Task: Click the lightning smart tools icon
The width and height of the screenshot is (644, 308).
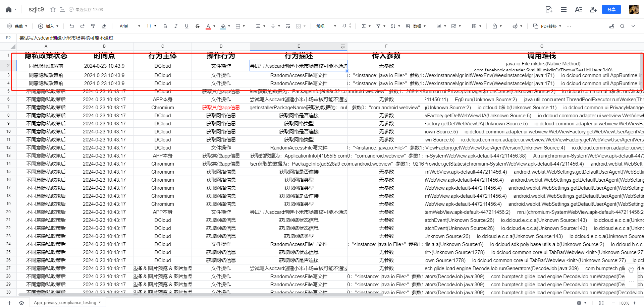Action: point(516,26)
